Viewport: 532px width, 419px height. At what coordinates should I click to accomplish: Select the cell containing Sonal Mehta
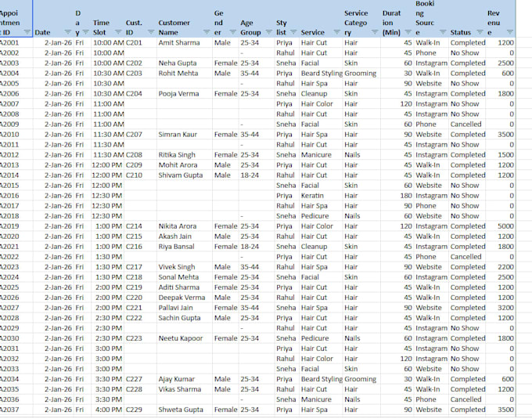184,277
